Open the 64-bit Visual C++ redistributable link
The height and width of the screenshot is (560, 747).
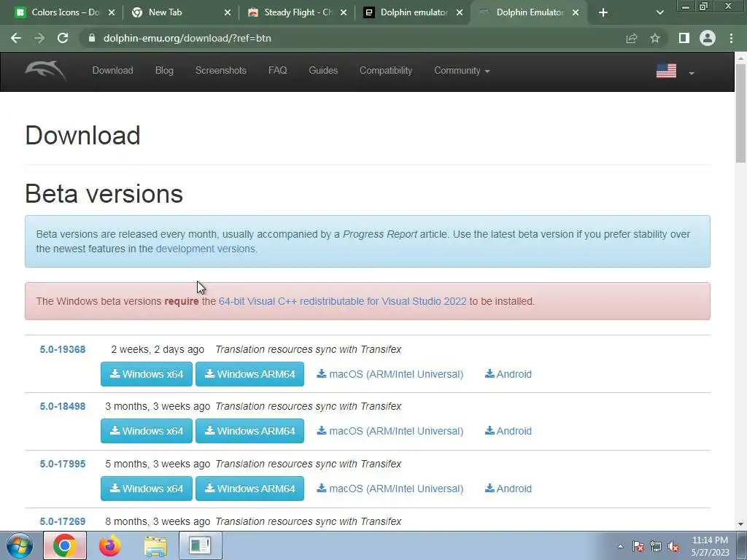pos(343,301)
